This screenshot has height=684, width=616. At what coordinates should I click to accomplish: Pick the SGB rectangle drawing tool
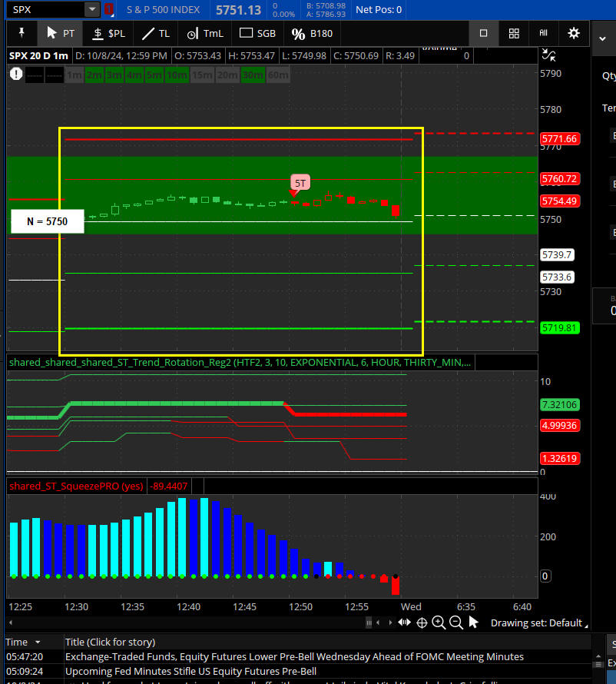[257, 33]
